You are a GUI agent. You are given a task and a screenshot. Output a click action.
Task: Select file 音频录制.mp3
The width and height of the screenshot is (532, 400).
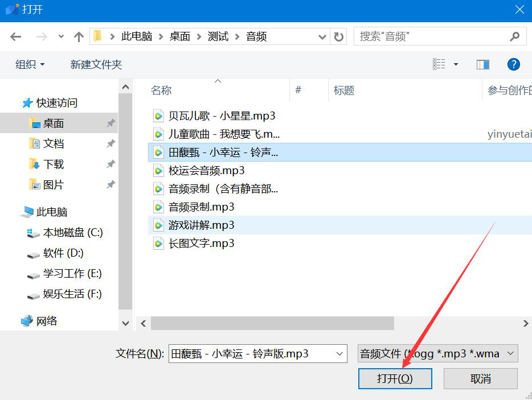point(201,207)
